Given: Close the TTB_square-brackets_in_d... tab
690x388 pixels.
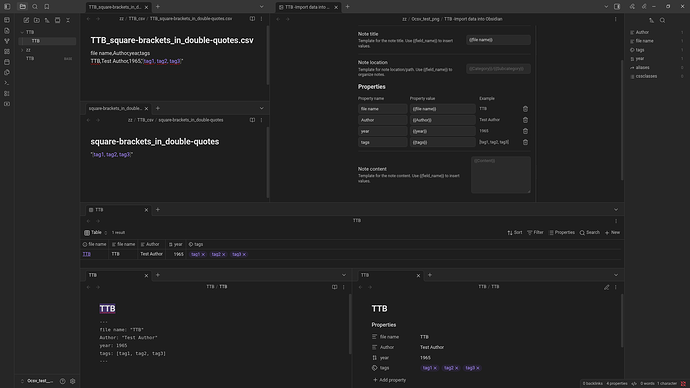Looking at the screenshot, I should tap(147, 7).
